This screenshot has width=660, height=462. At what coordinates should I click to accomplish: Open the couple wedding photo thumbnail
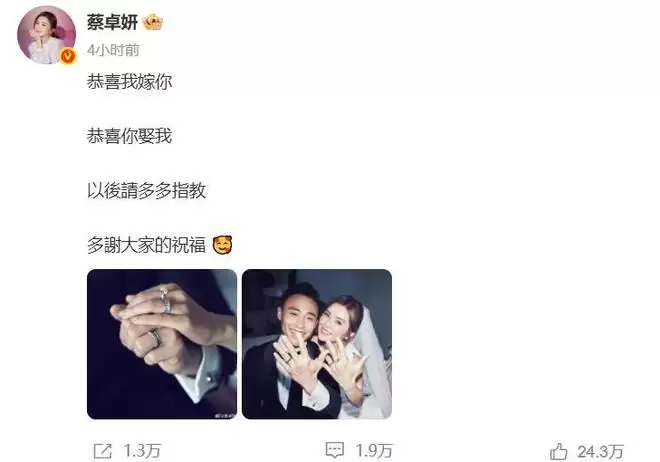pos(317,344)
